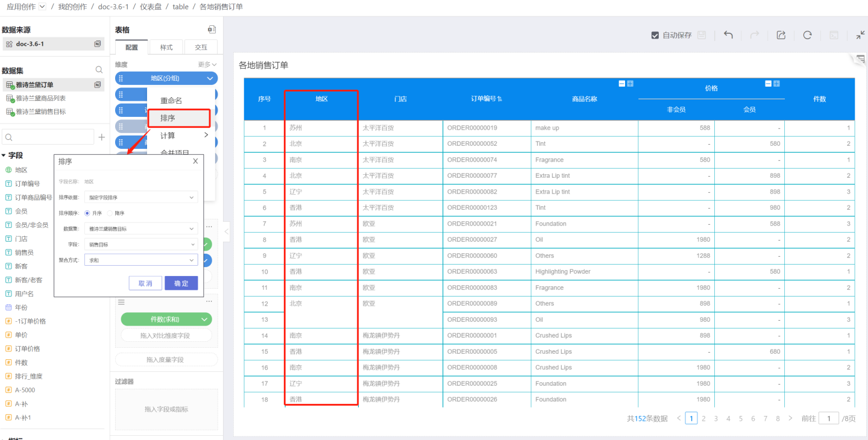Choose 重命名 from the context menu

click(171, 101)
